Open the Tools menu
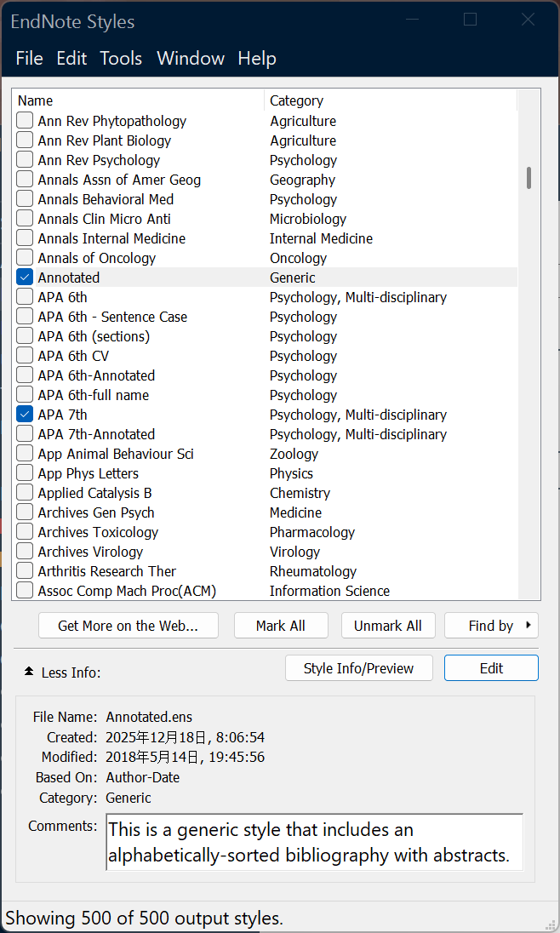 tap(121, 58)
